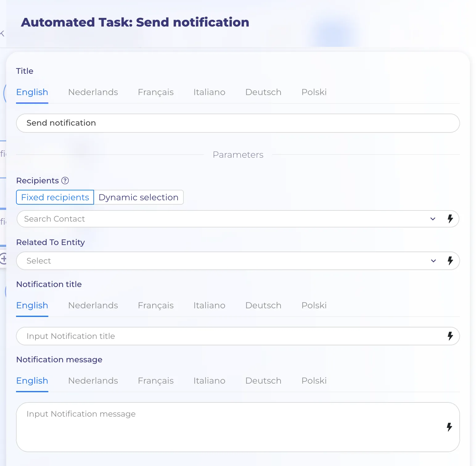The image size is (476, 466).
Task: Click the back arrow icon at left edge
Action: [x=2, y=34]
